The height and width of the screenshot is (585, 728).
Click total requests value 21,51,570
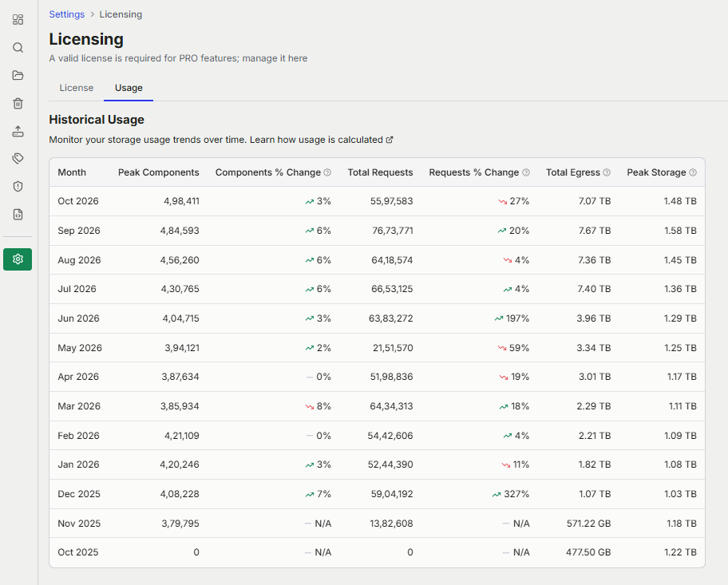tap(393, 348)
